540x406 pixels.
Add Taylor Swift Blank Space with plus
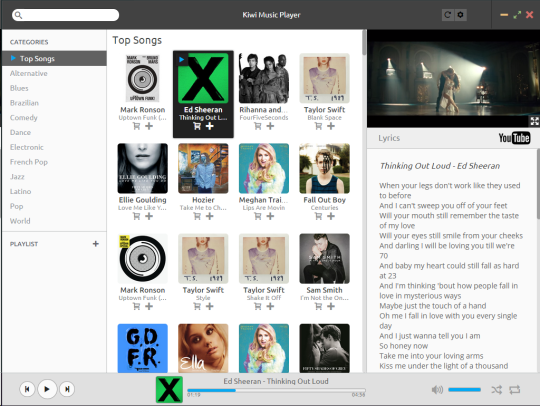[331, 126]
